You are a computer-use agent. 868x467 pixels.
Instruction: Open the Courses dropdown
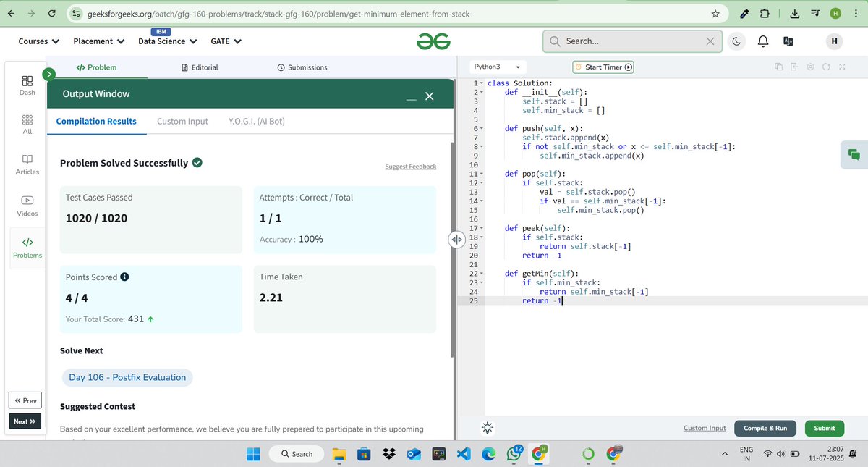[x=39, y=41]
